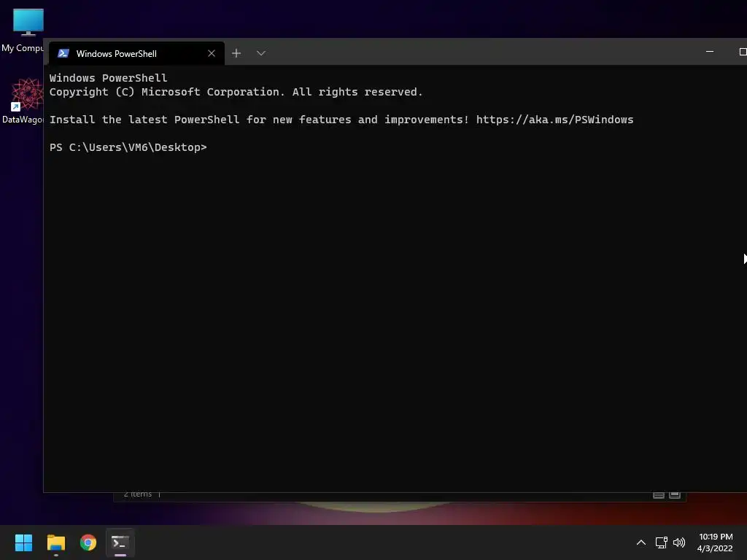Click the Terminal taskbar icon
This screenshot has width=747, height=560.
[x=120, y=542]
